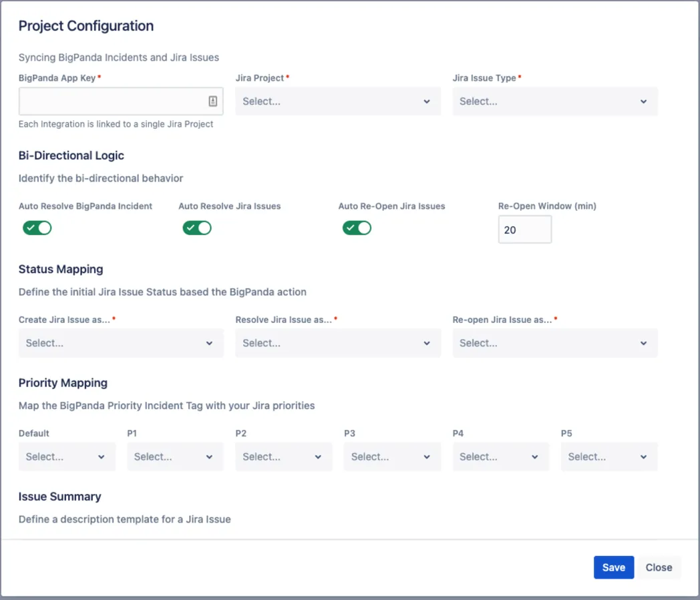
Task: Open the P4 priority dropdown
Action: [x=500, y=457]
